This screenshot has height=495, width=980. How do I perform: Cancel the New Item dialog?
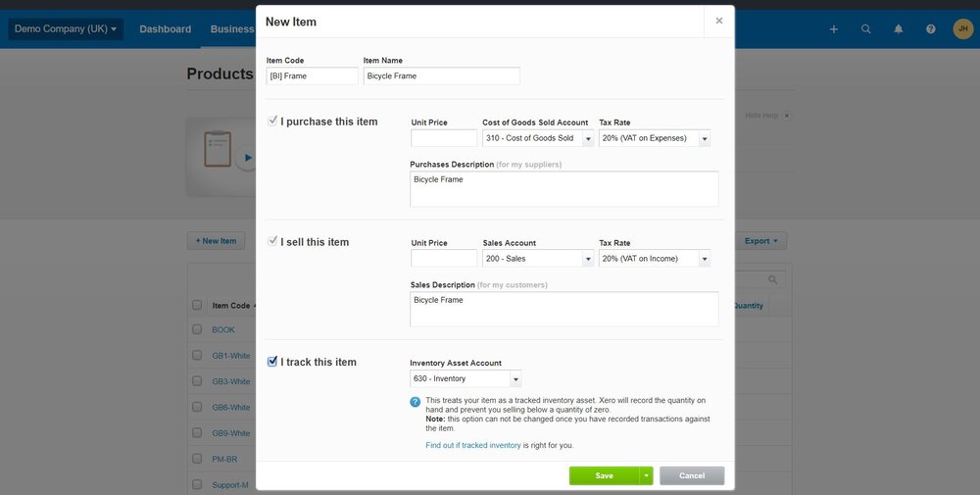(692, 475)
